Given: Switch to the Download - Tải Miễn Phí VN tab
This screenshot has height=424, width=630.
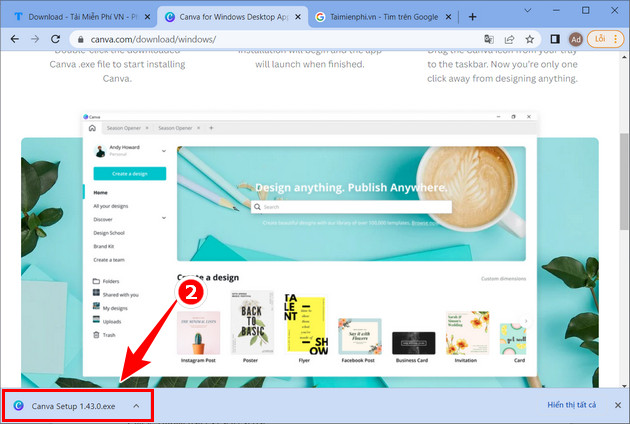Looking at the screenshot, I should coord(80,17).
